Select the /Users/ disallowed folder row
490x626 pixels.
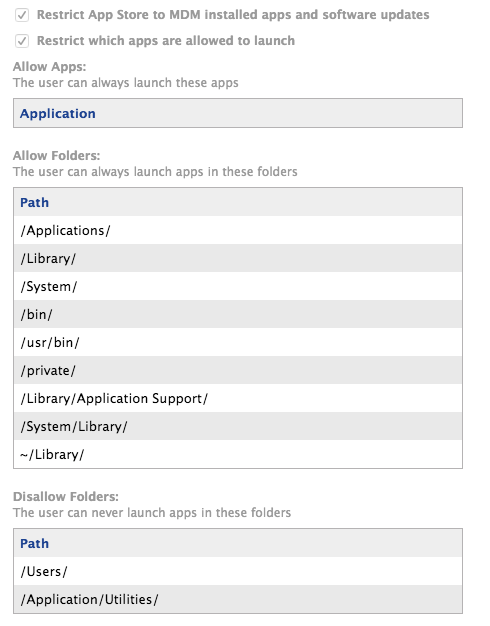(238, 571)
